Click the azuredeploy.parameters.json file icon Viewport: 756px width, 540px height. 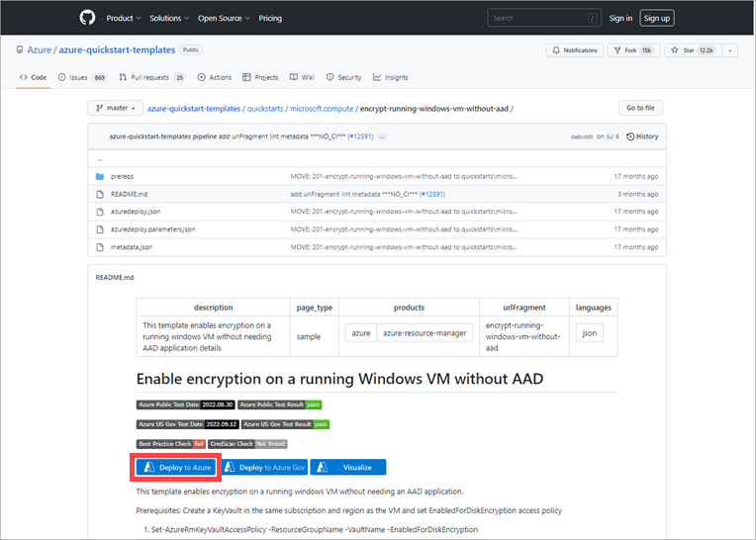[100, 229]
